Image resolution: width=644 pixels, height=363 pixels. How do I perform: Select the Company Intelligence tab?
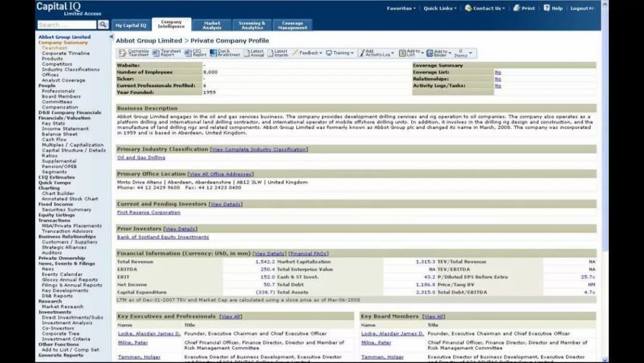click(x=171, y=24)
